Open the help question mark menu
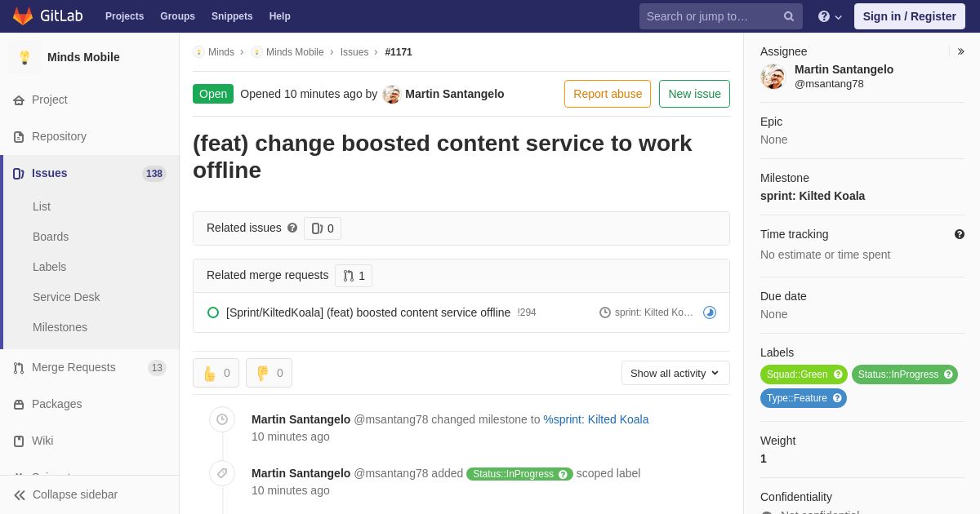 [x=830, y=16]
